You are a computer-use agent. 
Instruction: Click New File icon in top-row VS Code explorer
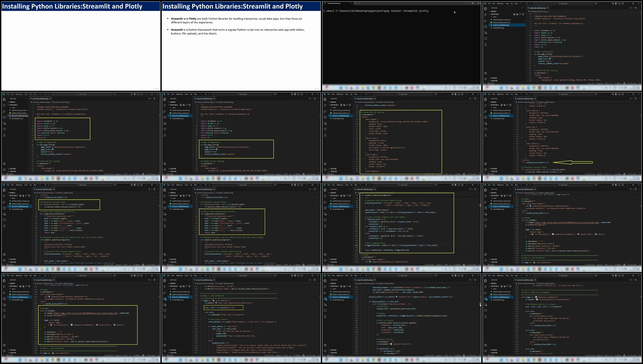[x=514, y=14]
